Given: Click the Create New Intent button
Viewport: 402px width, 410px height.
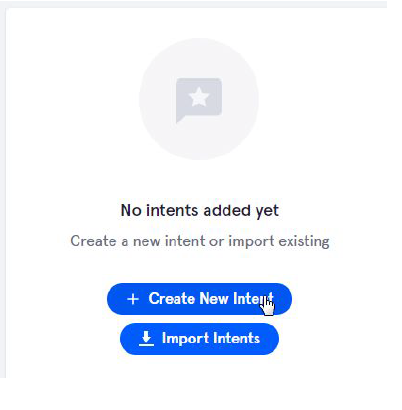Looking at the screenshot, I should coord(199,299).
